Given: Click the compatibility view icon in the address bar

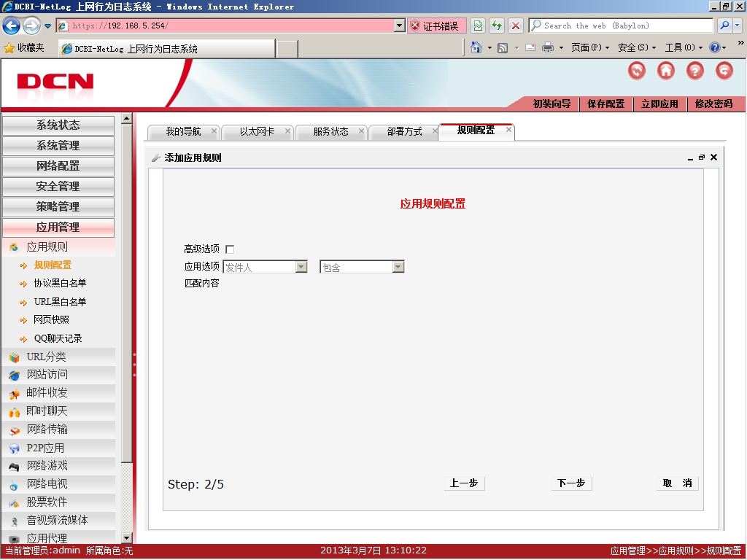Looking at the screenshot, I should click(x=479, y=26).
